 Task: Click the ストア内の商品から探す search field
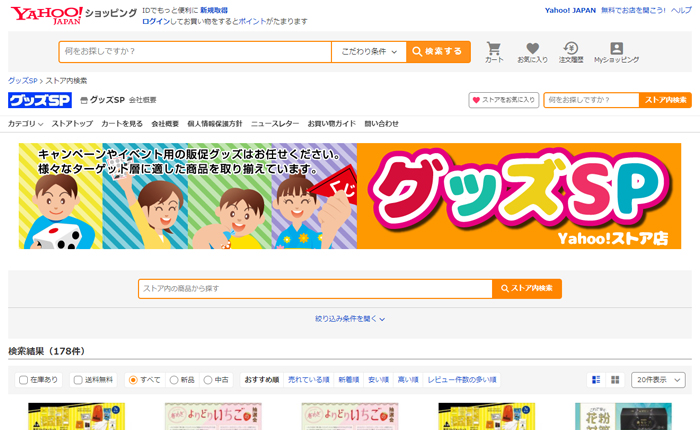(x=314, y=288)
